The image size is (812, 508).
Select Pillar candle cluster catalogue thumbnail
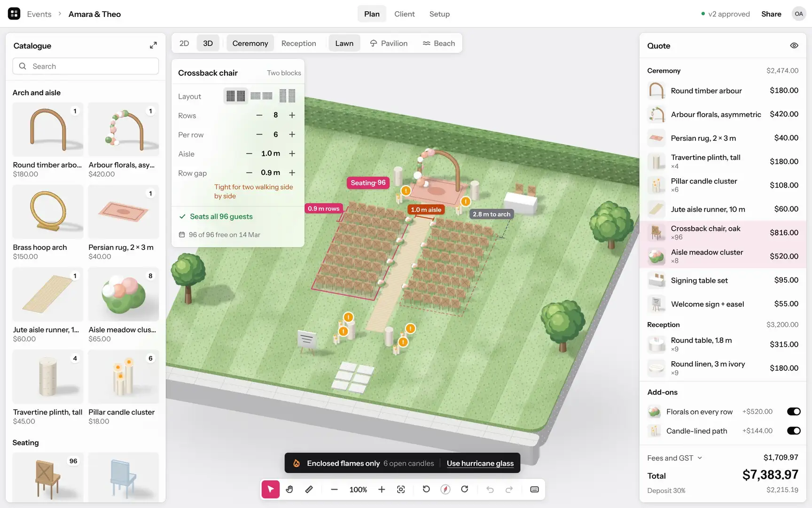(x=124, y=376)
